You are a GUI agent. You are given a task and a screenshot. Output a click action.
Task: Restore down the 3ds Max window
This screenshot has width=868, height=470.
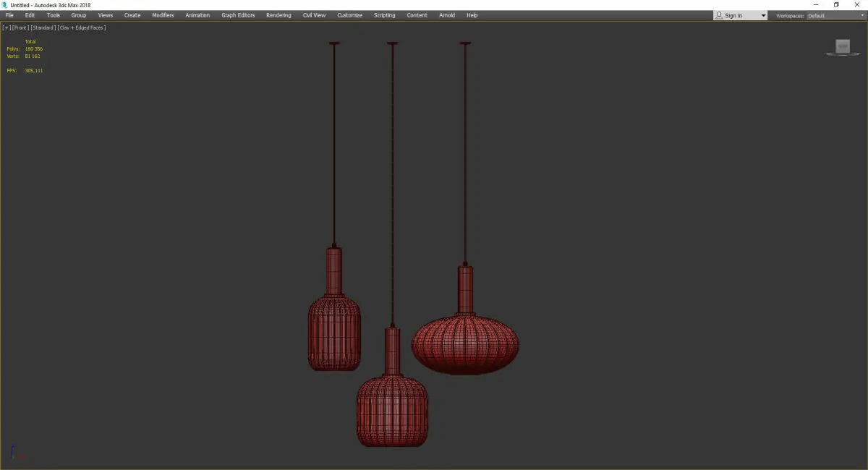[x=836, y=5]
